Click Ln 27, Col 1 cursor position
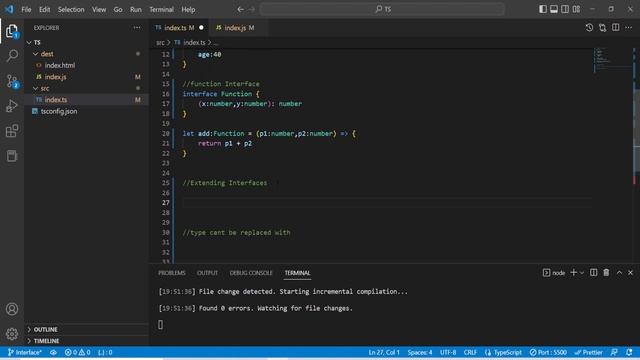Screen dimensions: 640x360 [x=384, y=352]
